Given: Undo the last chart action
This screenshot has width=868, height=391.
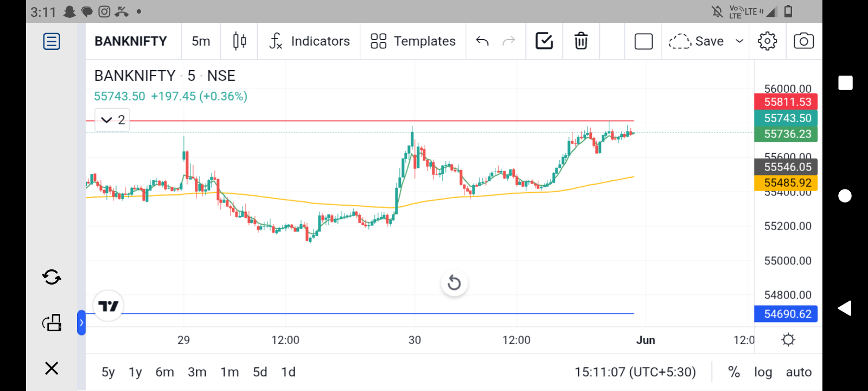Looking at the screenshot, I should (482, 41).
